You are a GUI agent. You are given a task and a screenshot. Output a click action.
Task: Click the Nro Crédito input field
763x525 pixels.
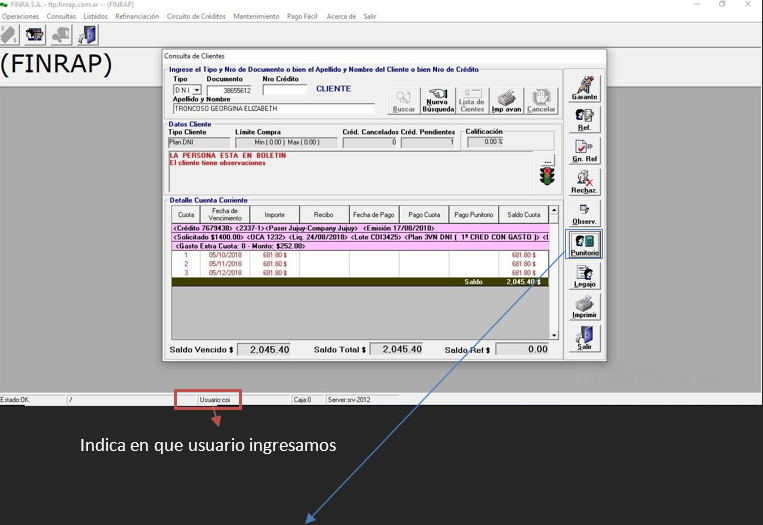[x=284, y=90]
